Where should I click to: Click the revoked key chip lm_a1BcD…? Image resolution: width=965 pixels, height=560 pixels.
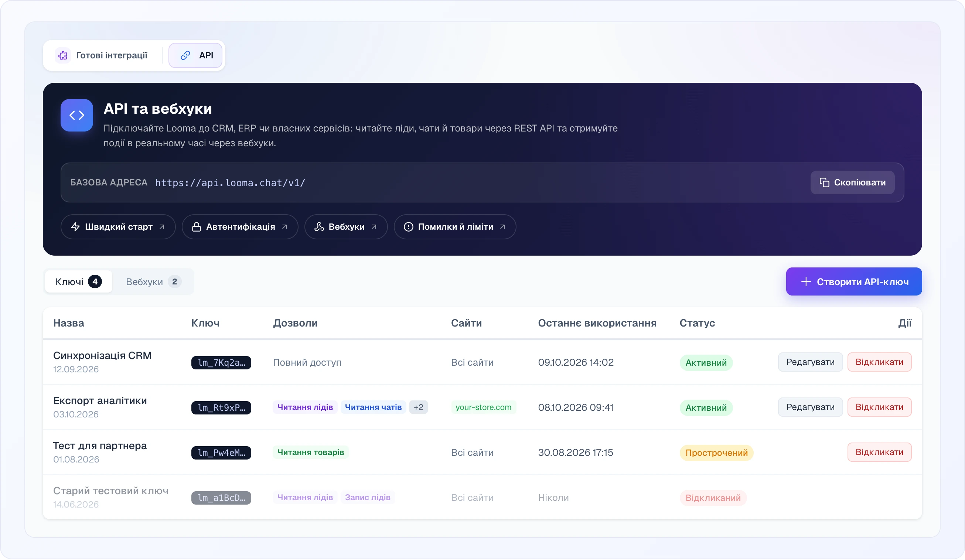pos(221,498)
